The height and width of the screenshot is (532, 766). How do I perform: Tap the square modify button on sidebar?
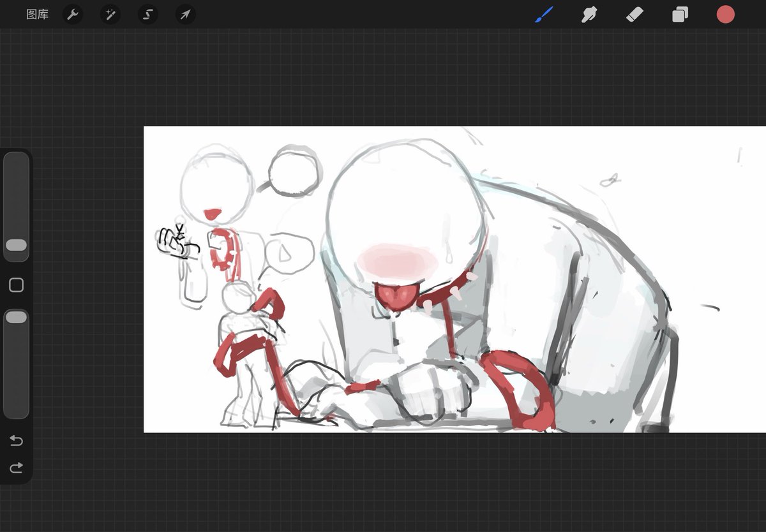[16, 285]
